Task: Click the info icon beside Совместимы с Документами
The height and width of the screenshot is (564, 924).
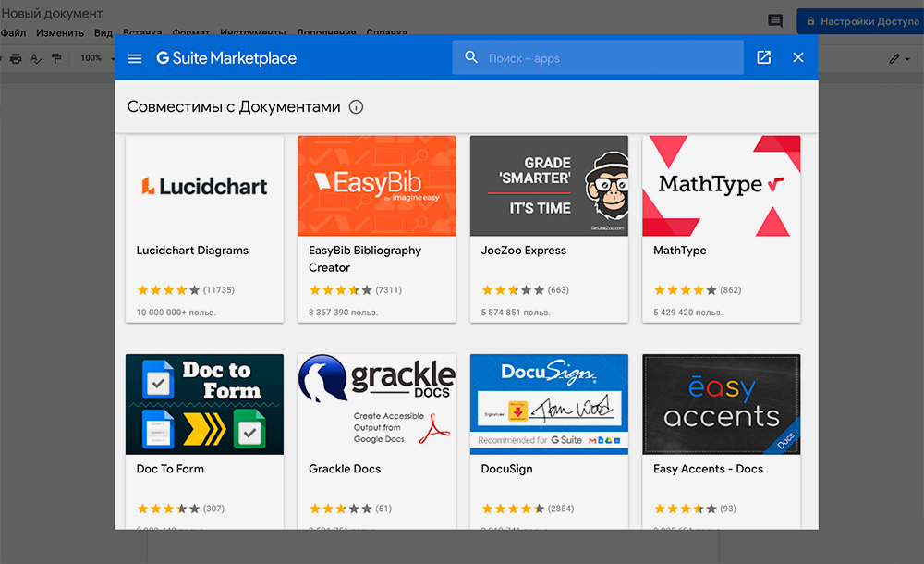Action: pos(356,106)
